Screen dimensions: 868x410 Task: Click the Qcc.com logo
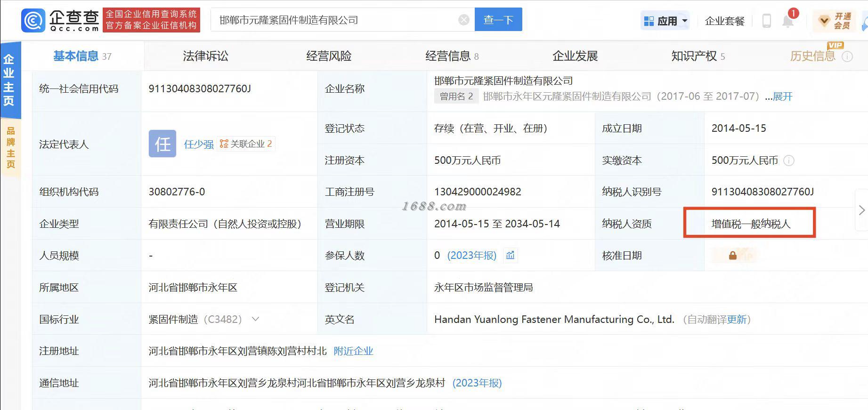tap(60, 20)
